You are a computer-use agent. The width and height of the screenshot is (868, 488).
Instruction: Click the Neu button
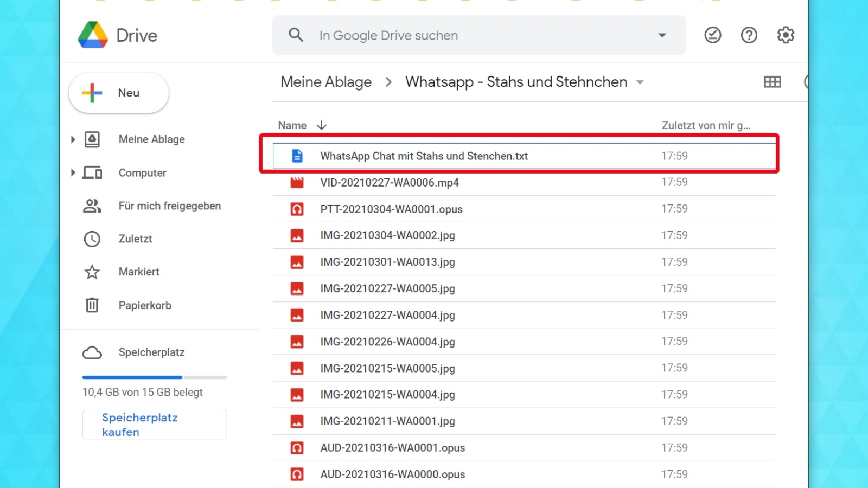119,93
